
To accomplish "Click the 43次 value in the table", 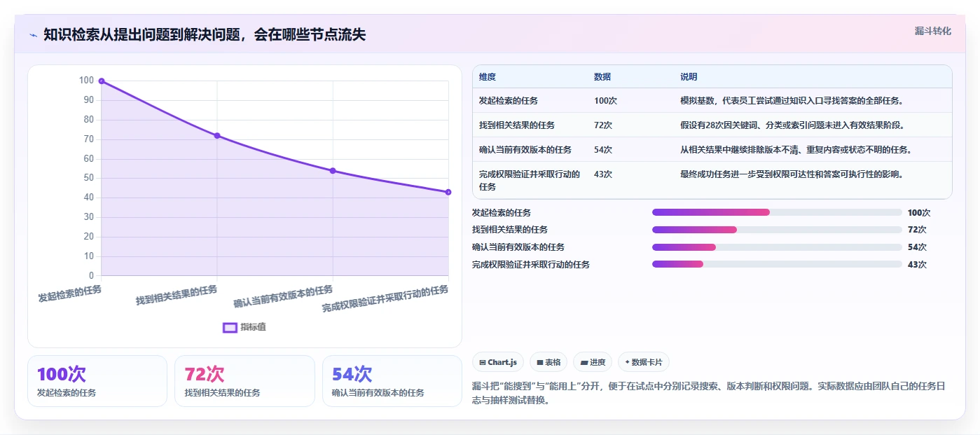I will (x=603, y=174).
